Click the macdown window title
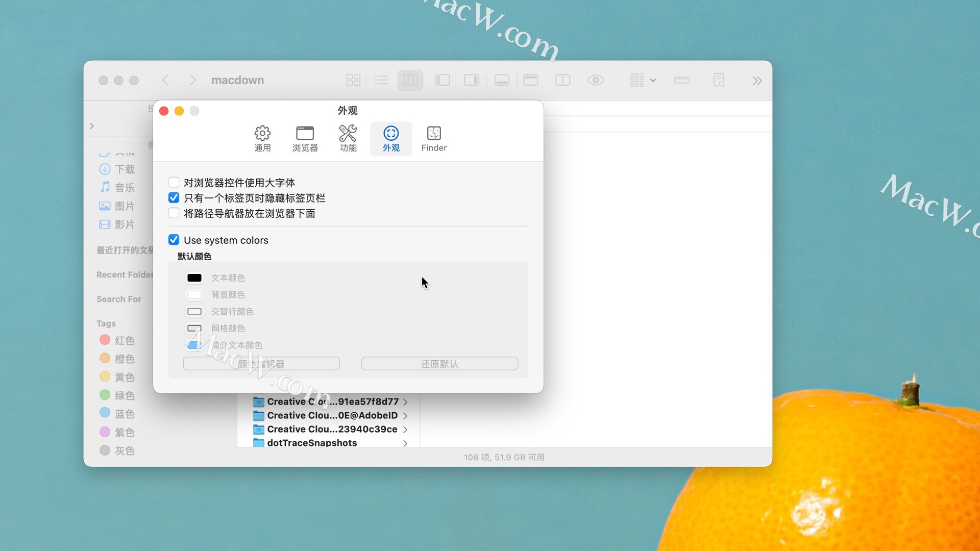Screen dimensions: 980x551 pyautogui.click(x=237, y=80)
